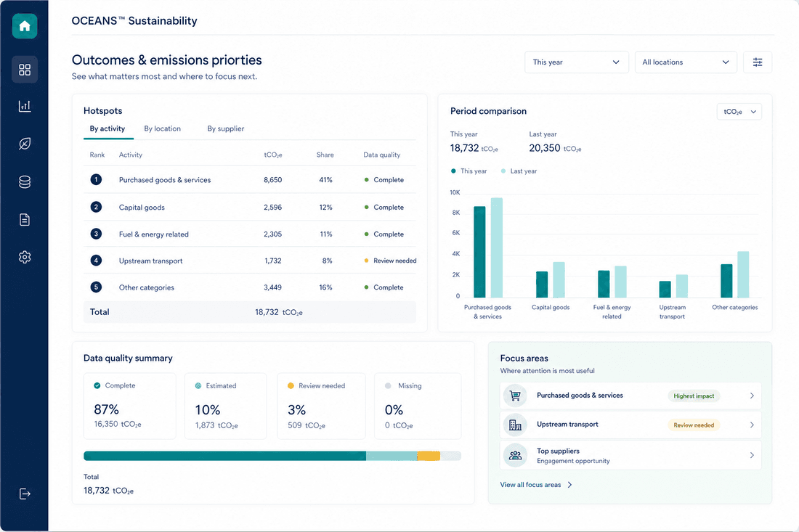Screen dimensions: 799x532
Task: Switch to the By location tab
Action: 162,128
